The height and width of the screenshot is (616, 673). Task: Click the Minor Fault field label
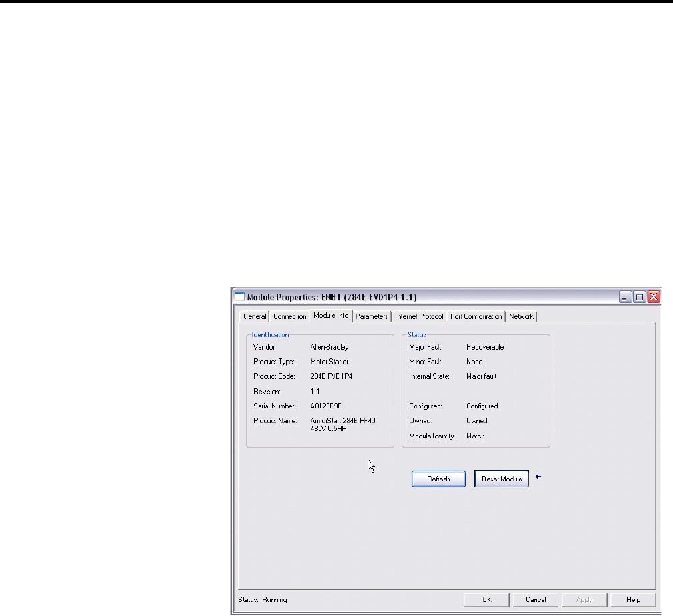(426, 362)
